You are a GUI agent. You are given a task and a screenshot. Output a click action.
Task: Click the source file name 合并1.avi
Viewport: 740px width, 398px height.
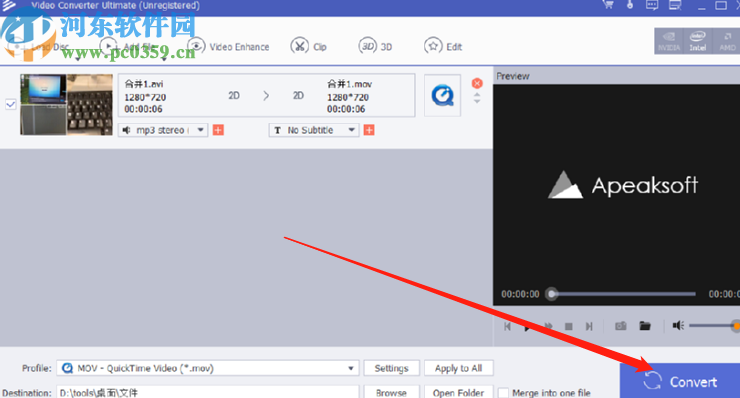point(144,84)
